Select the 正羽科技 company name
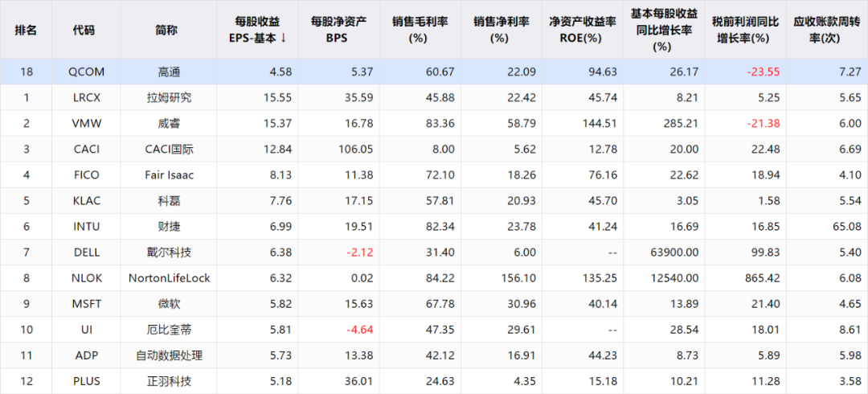This screenshot has width=868, height=394. coord(170,382)
